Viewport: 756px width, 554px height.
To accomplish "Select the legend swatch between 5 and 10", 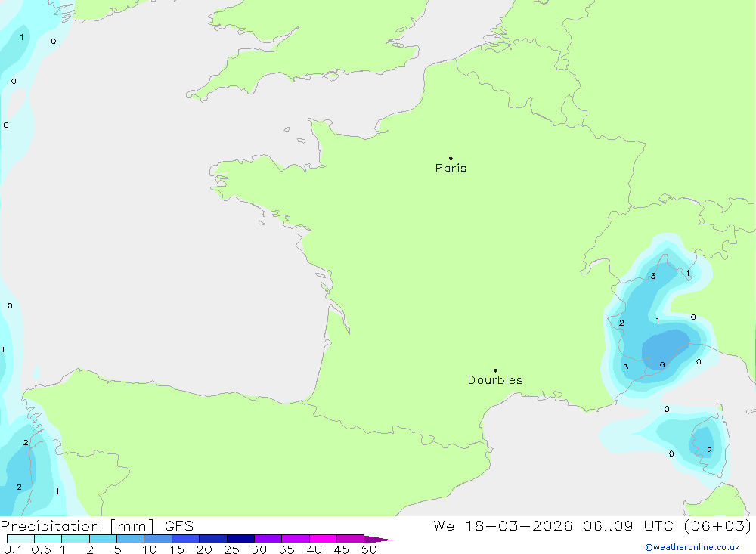I will [131, 539].
